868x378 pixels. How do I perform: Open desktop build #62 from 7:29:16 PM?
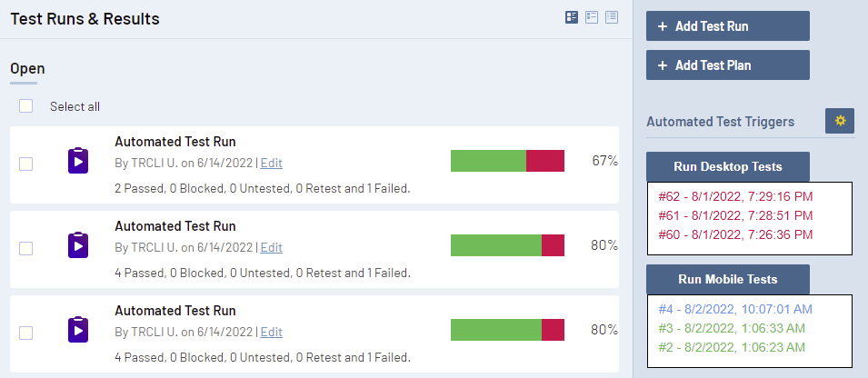click(735, 196)
